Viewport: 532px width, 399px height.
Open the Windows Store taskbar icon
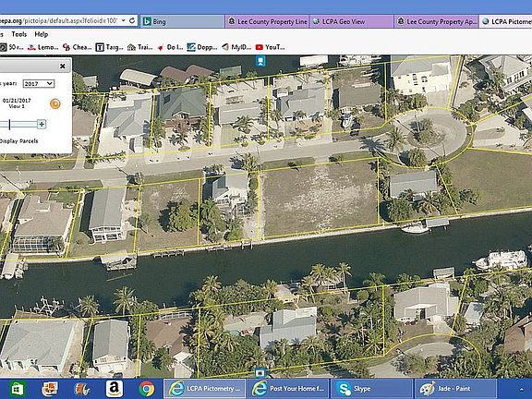point(17,389)
